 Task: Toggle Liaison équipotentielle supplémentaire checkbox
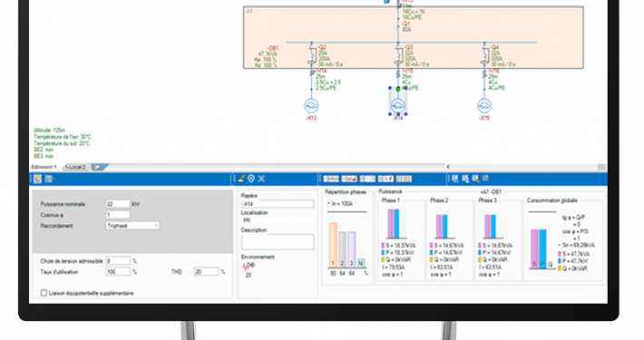click(x=44, y=293)
